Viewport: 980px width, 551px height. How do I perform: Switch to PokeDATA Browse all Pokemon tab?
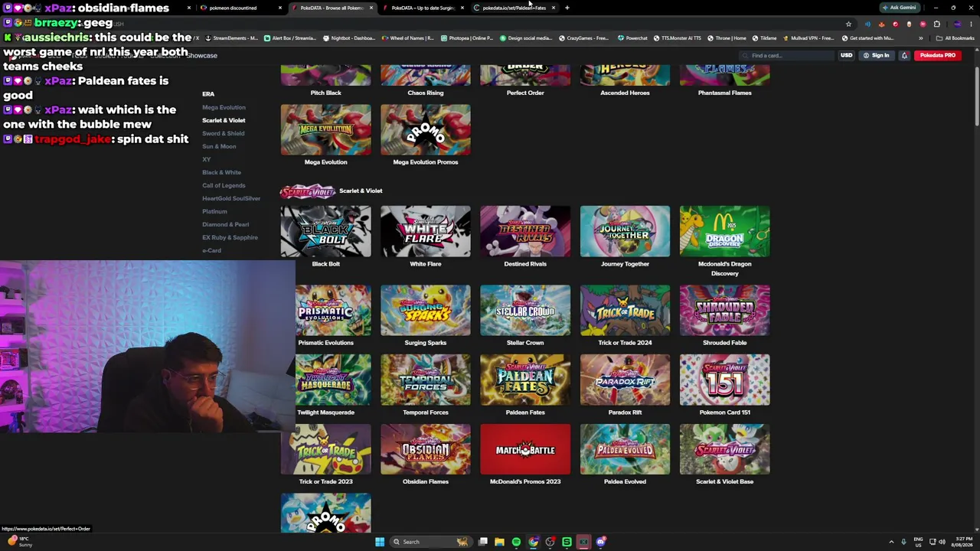(332, 8)
